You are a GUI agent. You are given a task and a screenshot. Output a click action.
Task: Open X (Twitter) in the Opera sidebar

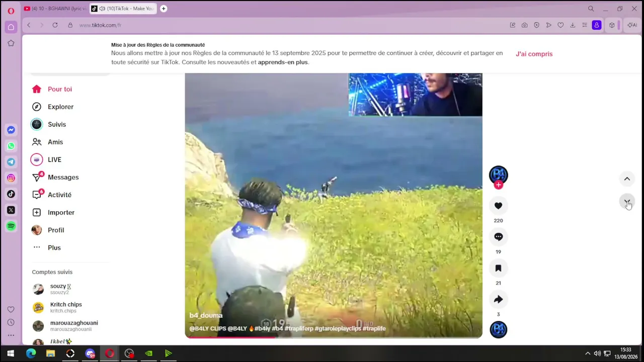(11, 210)
